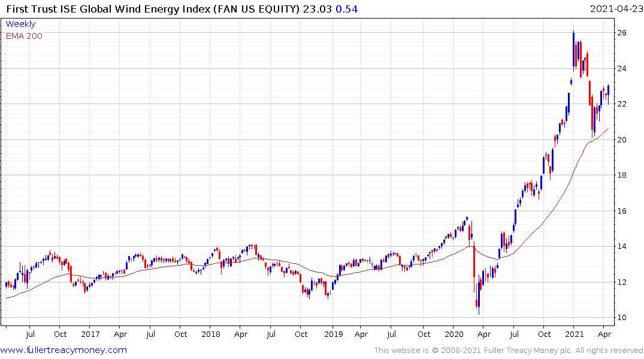Click the 2019 label on time axis

pyautogui.click(x=334, y=334)
